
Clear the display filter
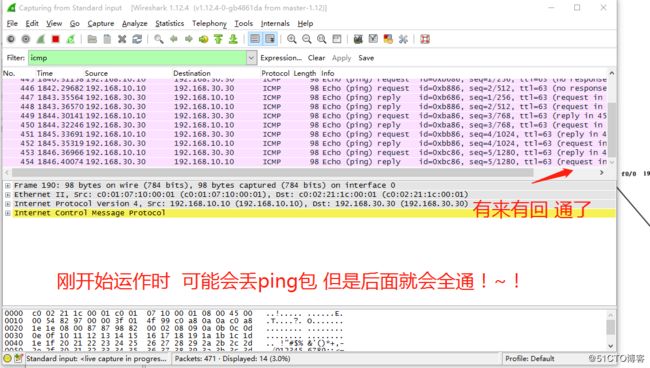click(x=316, y=58)
